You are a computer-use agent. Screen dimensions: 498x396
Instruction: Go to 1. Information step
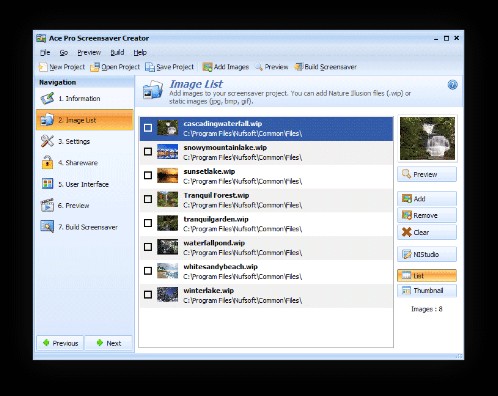[x=85, y=99]
